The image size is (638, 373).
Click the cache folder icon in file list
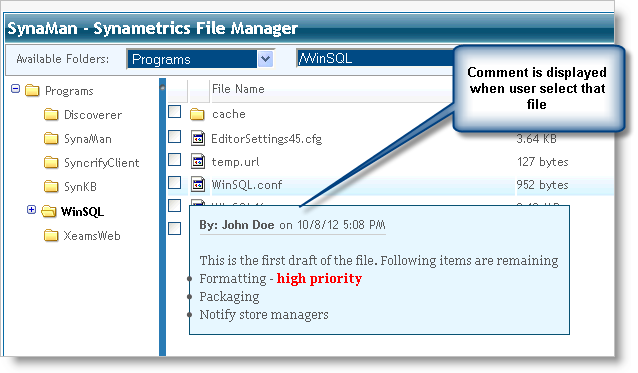[197, 114]
